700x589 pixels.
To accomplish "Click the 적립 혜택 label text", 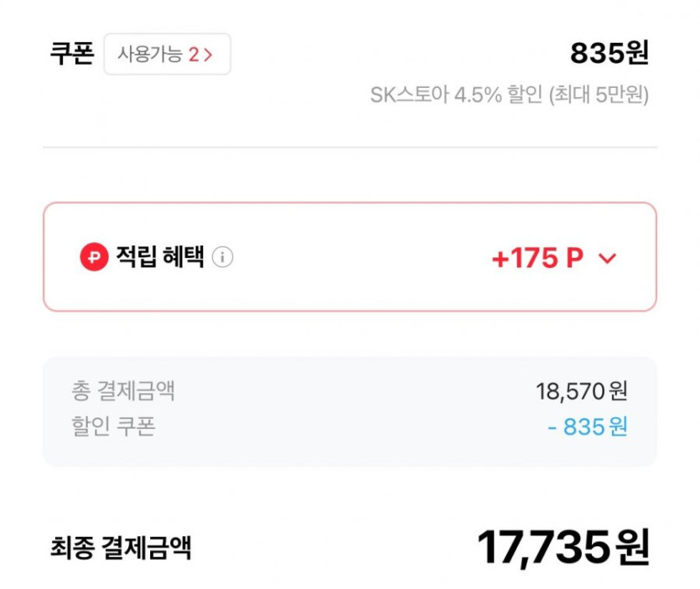I will click(x=160, y=257).
